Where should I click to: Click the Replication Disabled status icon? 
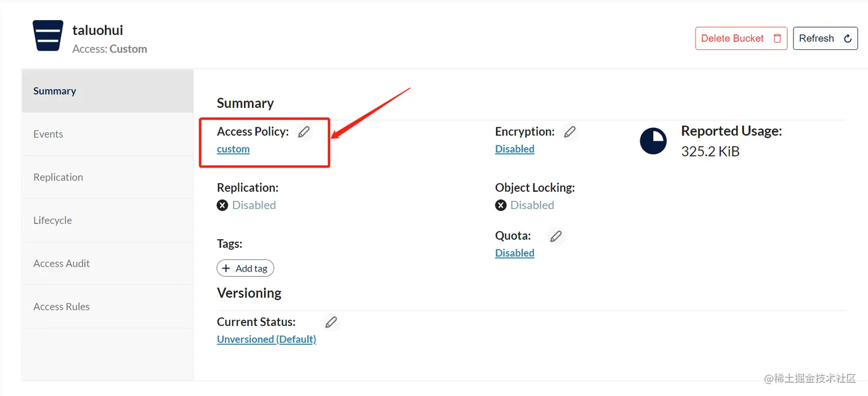[223, 205]
